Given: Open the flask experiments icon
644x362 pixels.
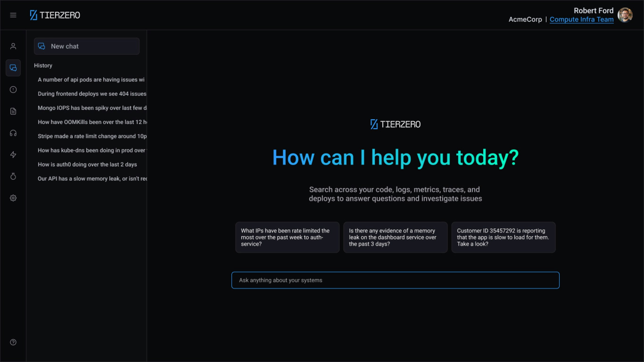Looking at the screenshot, I should (x=13, y=176).
